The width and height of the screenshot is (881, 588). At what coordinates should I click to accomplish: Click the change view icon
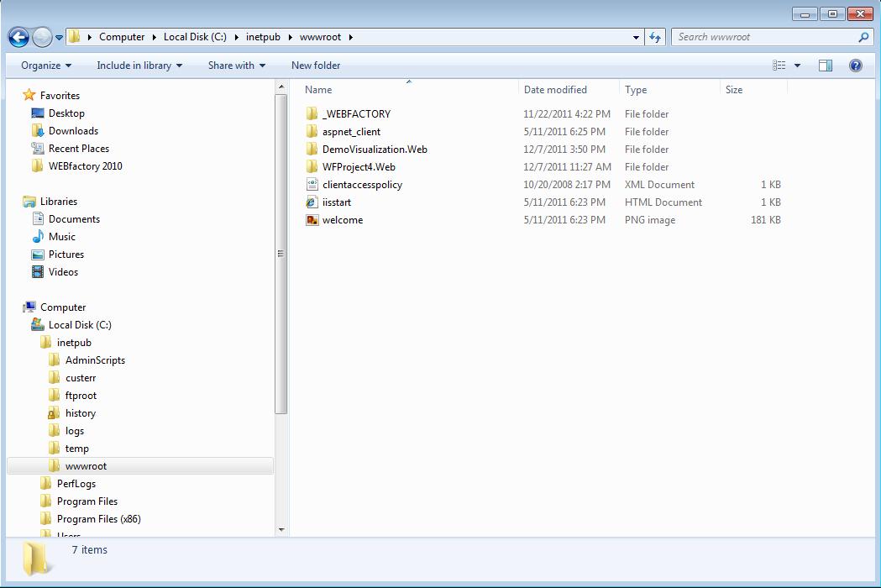coord(779,66)
